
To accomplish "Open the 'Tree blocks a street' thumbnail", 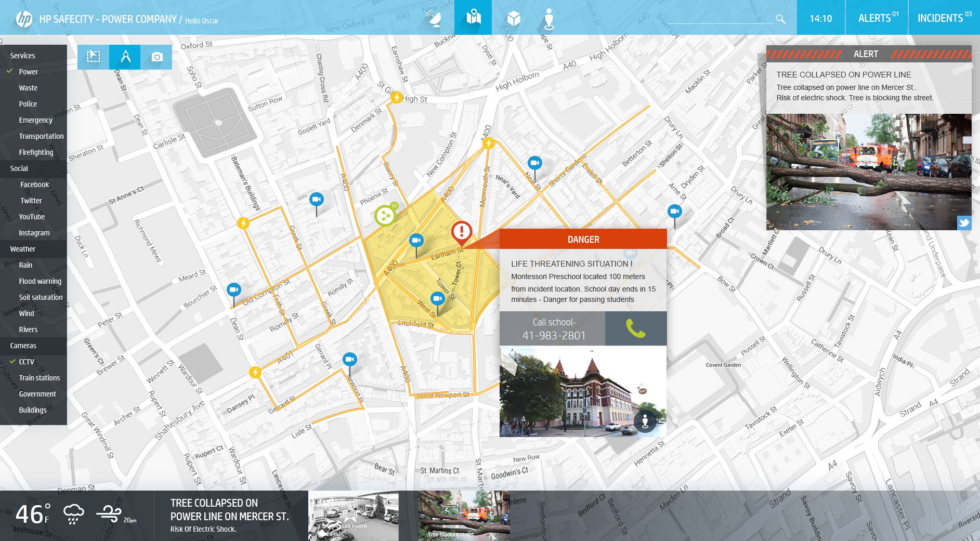I will coord(464,516).
